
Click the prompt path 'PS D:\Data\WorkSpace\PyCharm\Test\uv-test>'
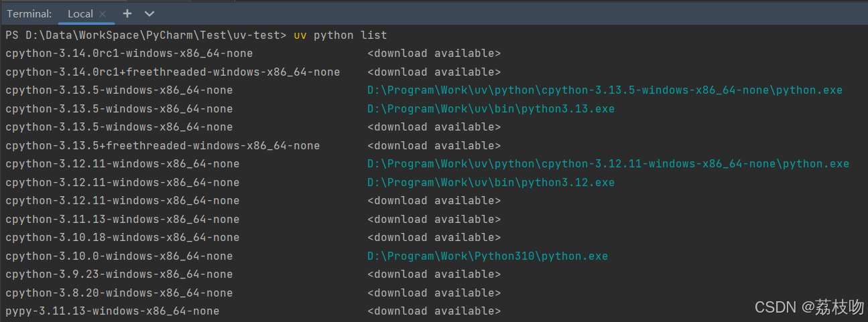click(x=146, y=35)
